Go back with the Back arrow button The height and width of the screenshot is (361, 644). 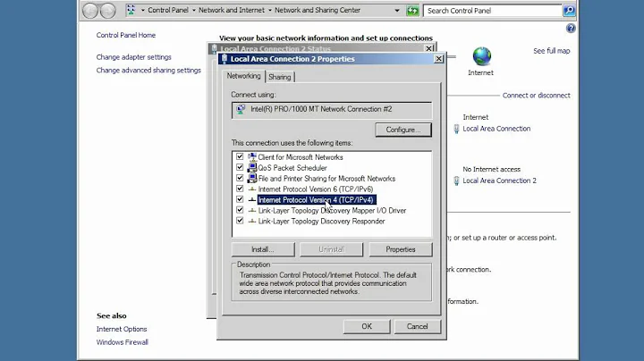(x=90, y=11)
